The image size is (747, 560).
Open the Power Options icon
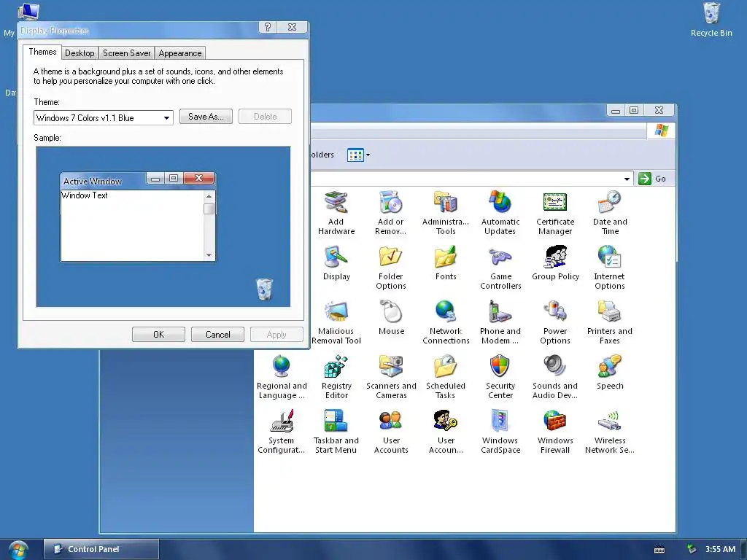(555, 312)
